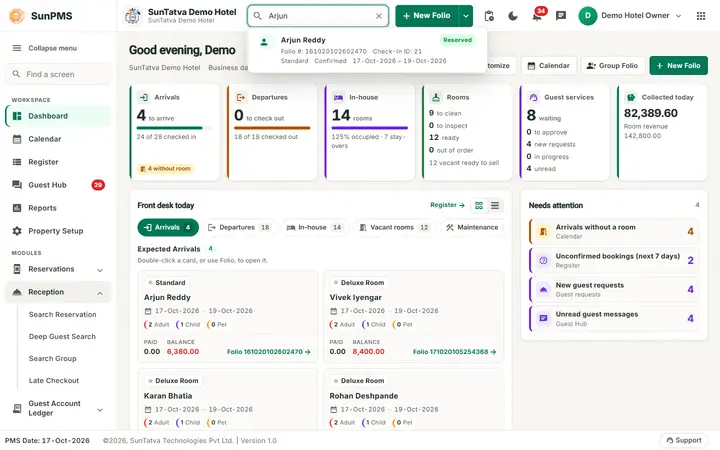Image resolution: width=720 pixels, height=450 pixels.
Task: Open the New Folio dropdown arrow in header
Action: (466, 16)
